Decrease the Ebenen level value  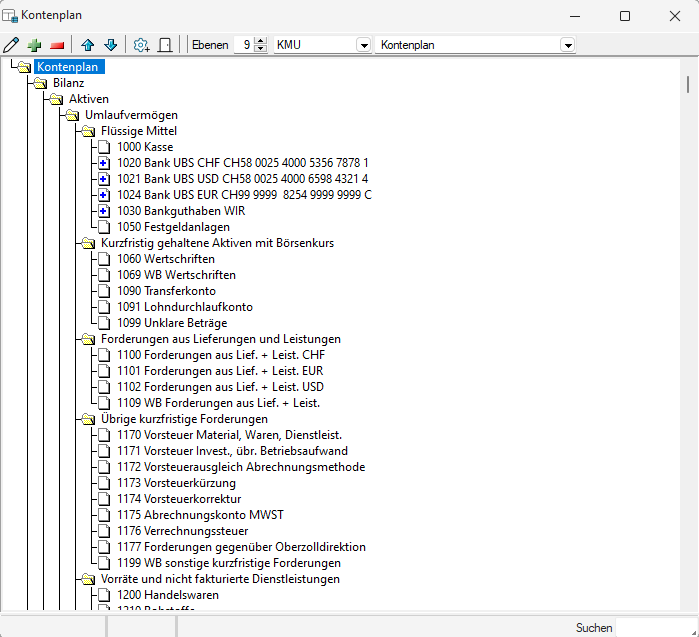coord(261,49)
